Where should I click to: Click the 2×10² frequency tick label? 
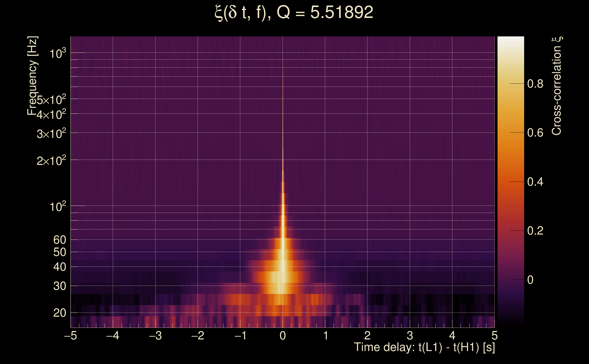tap(51, 161)
